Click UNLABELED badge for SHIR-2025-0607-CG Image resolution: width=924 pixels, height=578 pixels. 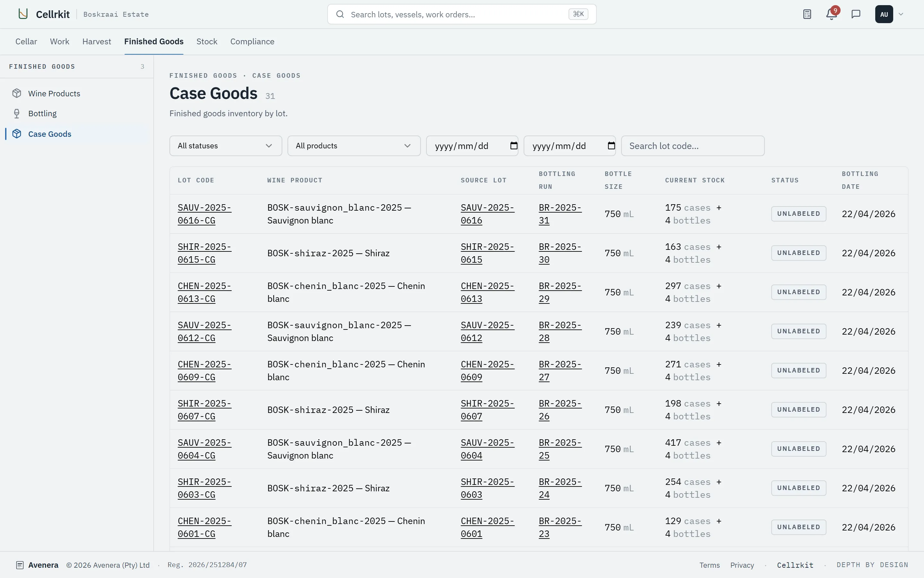(x=798, y=410)
